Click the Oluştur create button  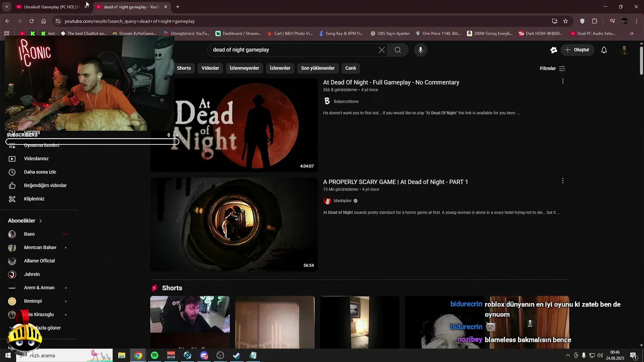coord(577,50)
